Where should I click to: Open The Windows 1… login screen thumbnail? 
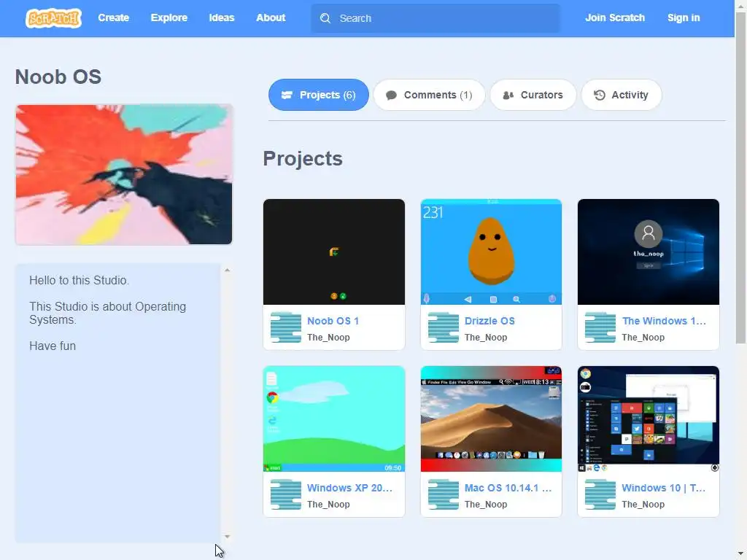(649, 252)
